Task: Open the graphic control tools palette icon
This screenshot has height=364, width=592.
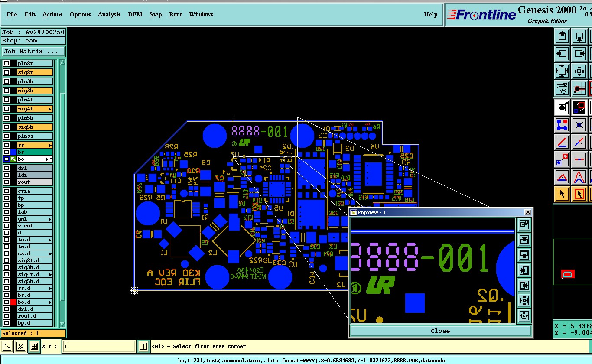Action: (563, 88)
